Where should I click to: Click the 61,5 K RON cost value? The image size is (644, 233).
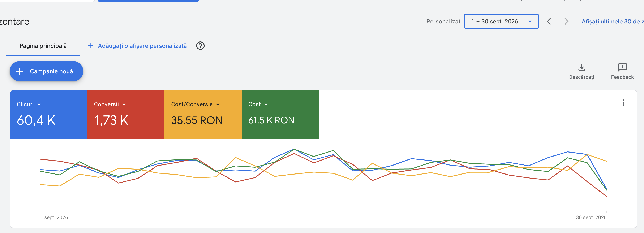click(271, 120)
